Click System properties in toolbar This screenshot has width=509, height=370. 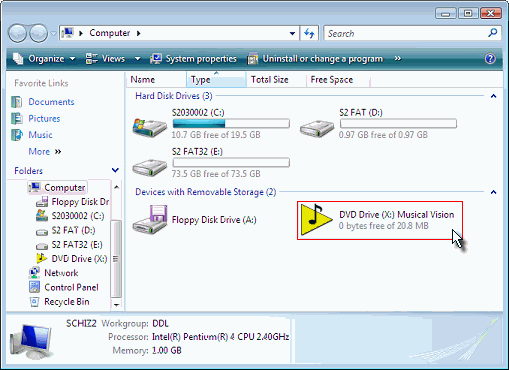pos(193,59)
